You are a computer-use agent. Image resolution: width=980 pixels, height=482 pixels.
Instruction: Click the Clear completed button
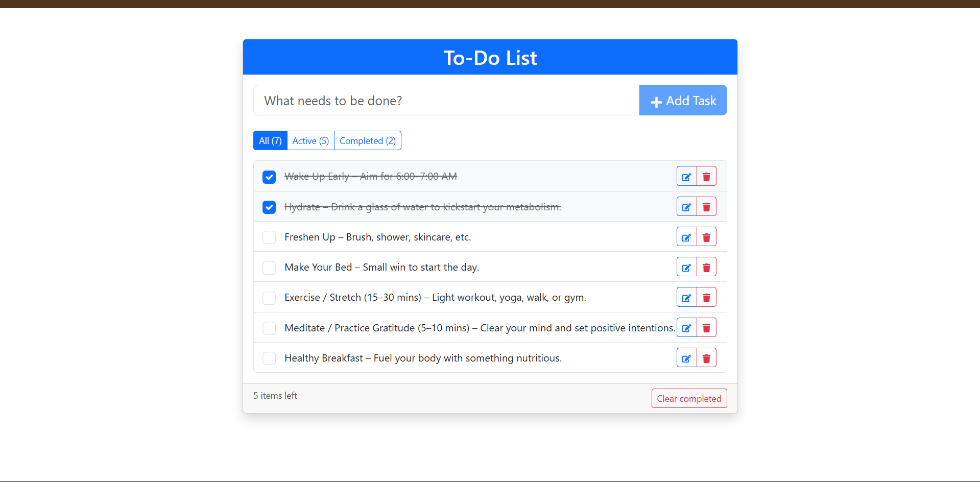point(689,398)
